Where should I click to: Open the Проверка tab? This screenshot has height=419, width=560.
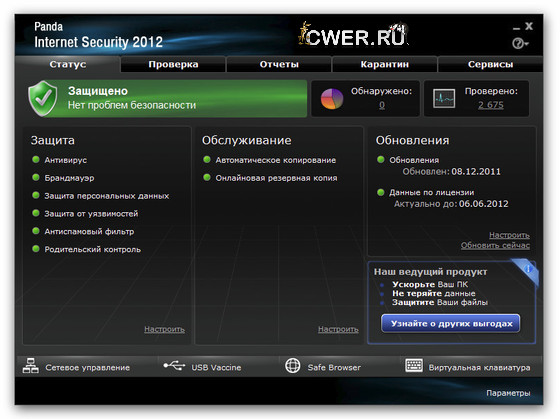[x=173, y=64]
